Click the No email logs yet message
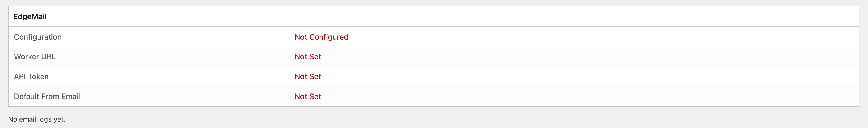This screenshot has width=868, height=128. pyautogui.click(x=37, y=119)
